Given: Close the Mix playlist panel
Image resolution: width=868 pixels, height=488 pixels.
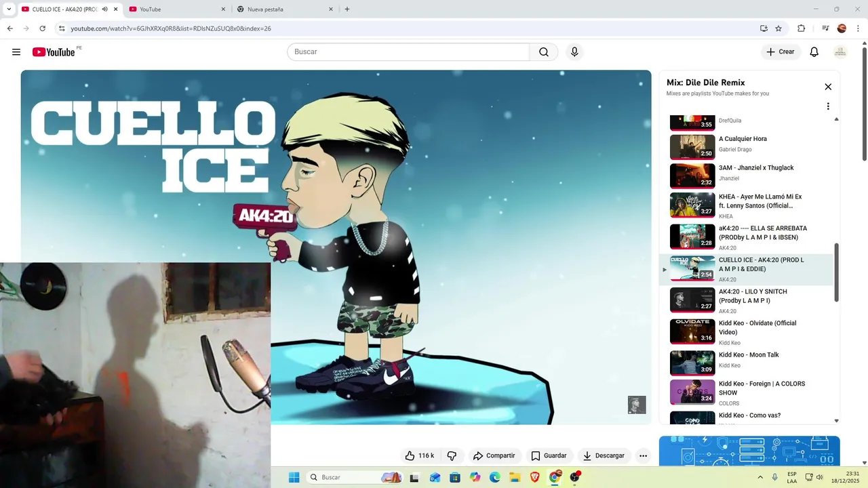Looking at the screenshot, I should point(828,87).
